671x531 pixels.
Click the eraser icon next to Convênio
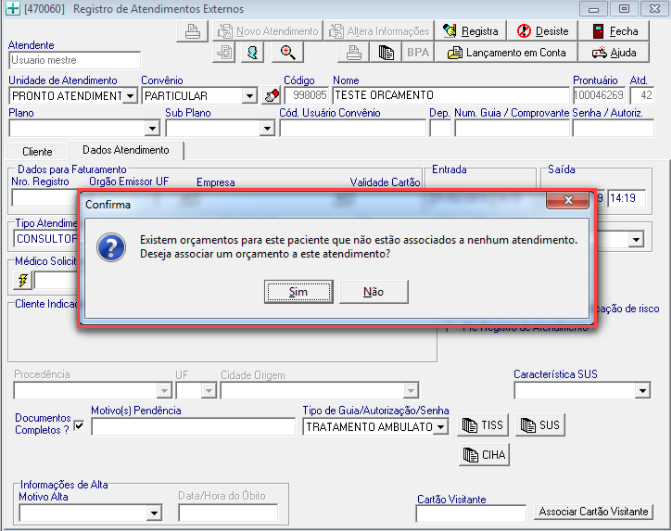[x=271, y=95]
